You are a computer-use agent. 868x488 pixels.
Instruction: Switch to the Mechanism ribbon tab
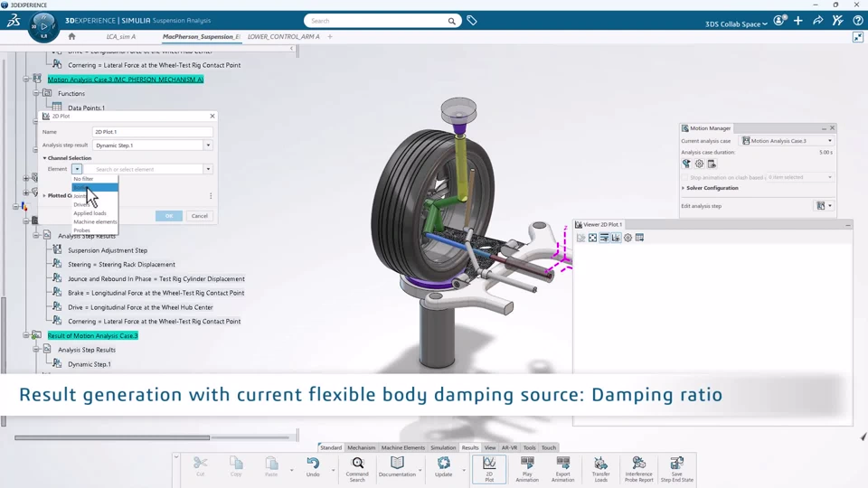pos(361,447)
